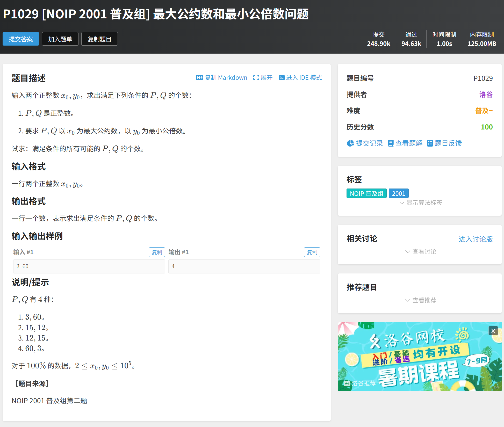Click the Ad badge on the banner

(347, 383)
